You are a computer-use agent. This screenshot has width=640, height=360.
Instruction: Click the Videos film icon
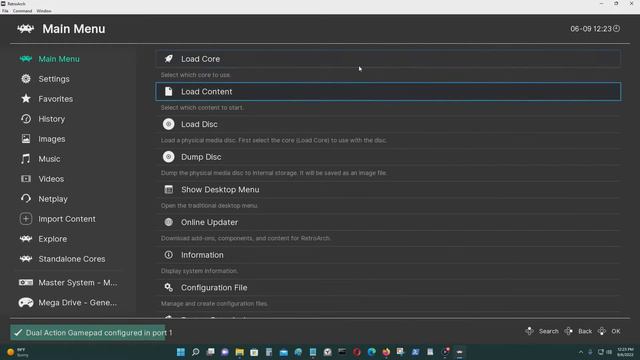click(x=26, y=179)
